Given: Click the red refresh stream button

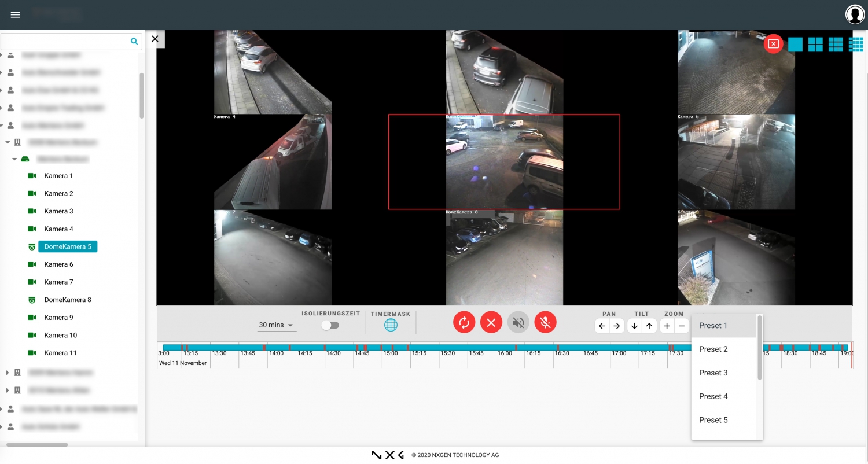Looking at the screenshot, I should (x=464, y=322).
